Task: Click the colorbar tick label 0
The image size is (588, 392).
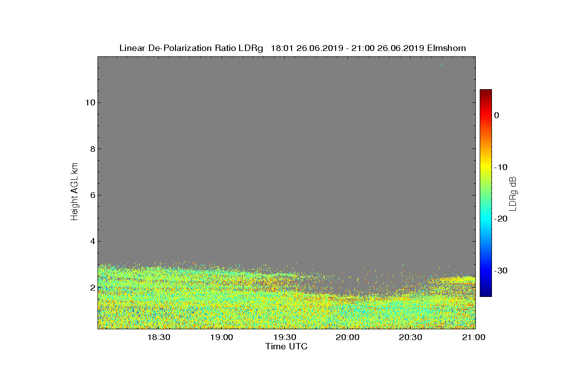Action: coord(496,115)
